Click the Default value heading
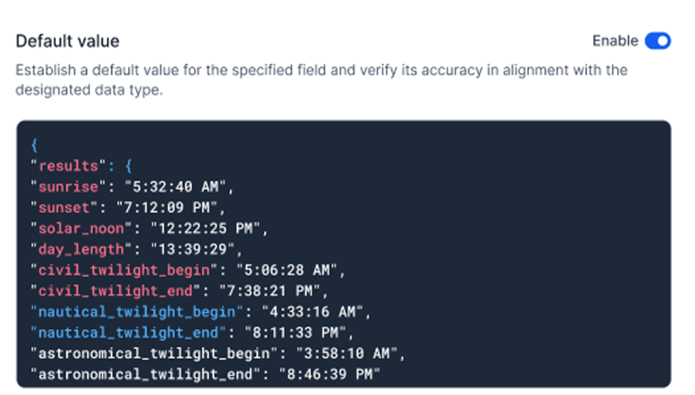 67,41
